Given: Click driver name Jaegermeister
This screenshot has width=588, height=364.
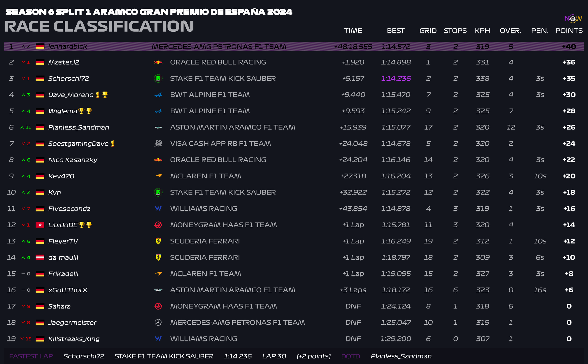Looking at the screenshot, I should click(72, 323).
